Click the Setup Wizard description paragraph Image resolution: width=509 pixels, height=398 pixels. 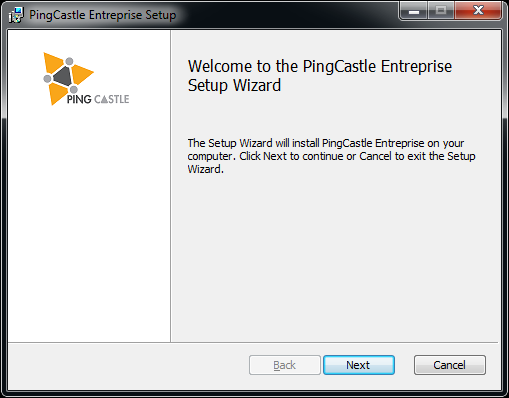331,156
